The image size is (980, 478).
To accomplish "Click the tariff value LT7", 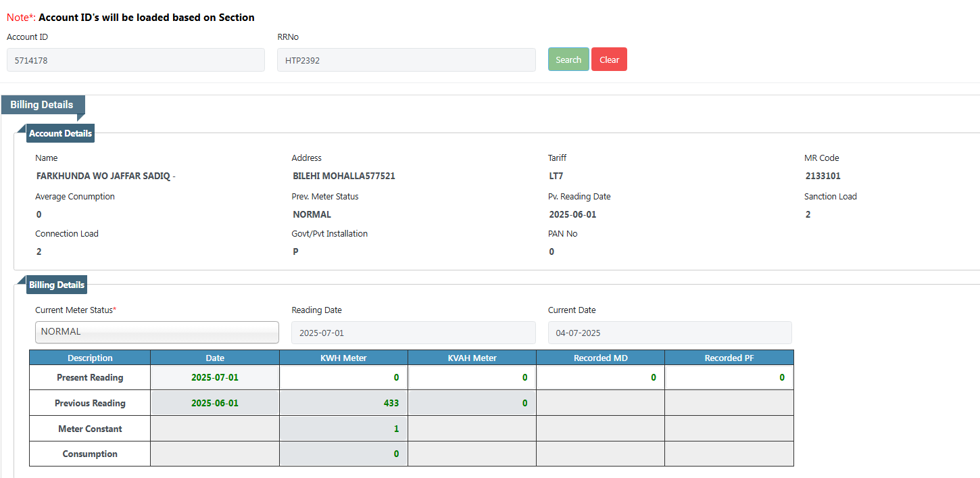I will click(x=556, y=176).
